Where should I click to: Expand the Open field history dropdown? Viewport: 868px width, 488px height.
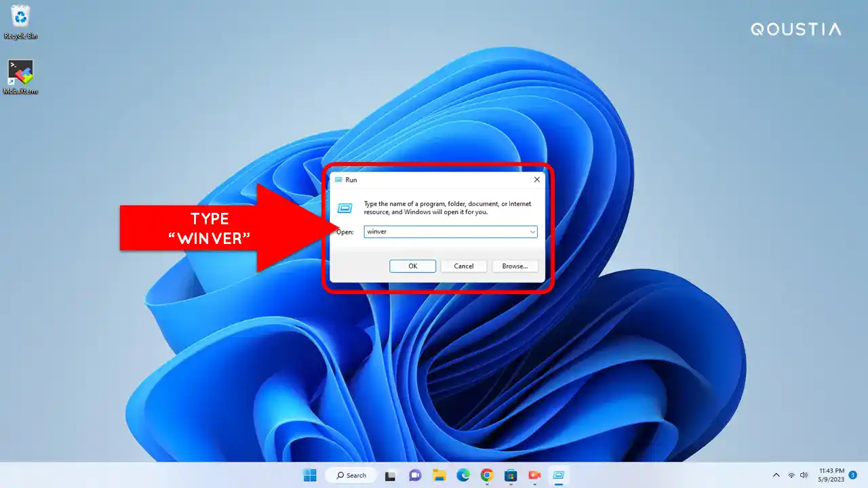click(x=532, y=232)
